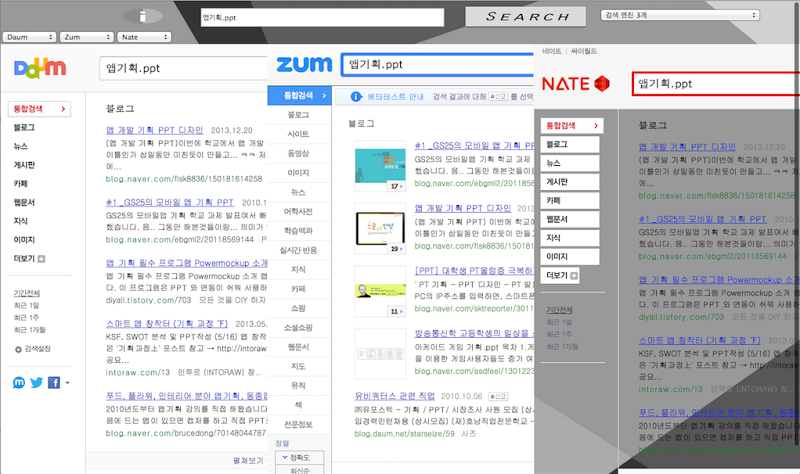The width and height of the screenshot is (800, 474).
Task: Open Daum result 스마트 앱 창작터 (기획 과정 下)
Action: (x=167, y=323)
